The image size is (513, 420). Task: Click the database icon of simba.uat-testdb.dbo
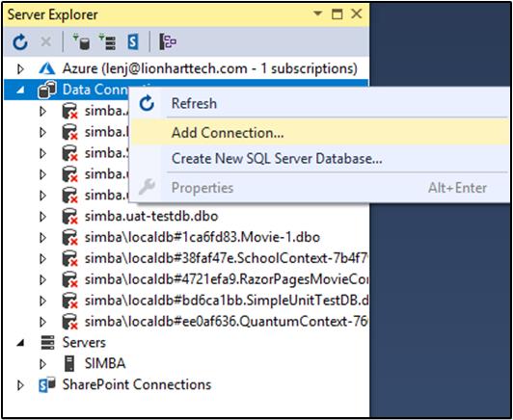coord(69,217)
